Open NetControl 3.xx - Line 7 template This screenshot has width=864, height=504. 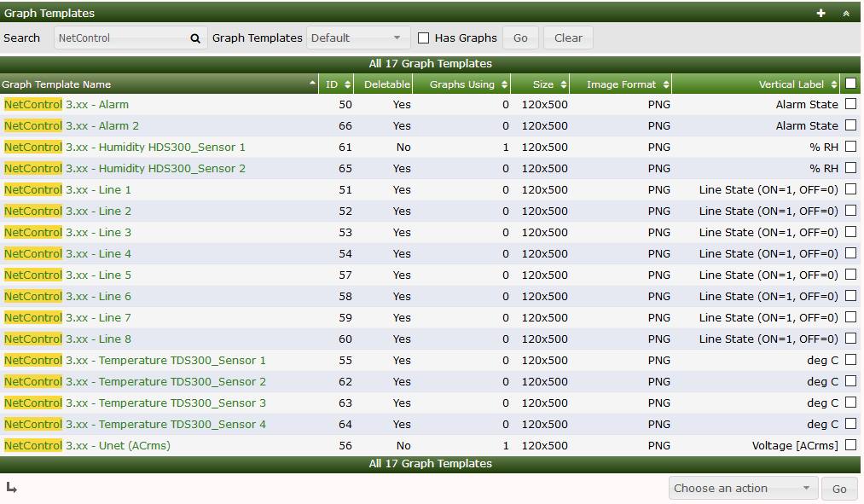67,318
